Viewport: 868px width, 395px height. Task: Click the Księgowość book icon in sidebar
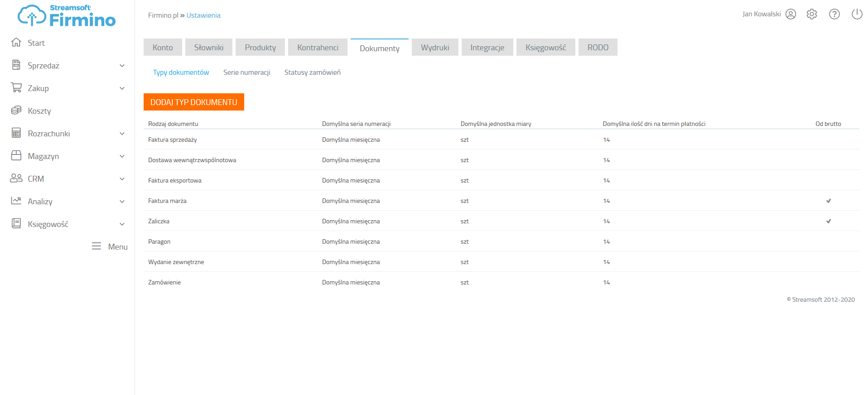pyautogui.click(x=16, y=223)
